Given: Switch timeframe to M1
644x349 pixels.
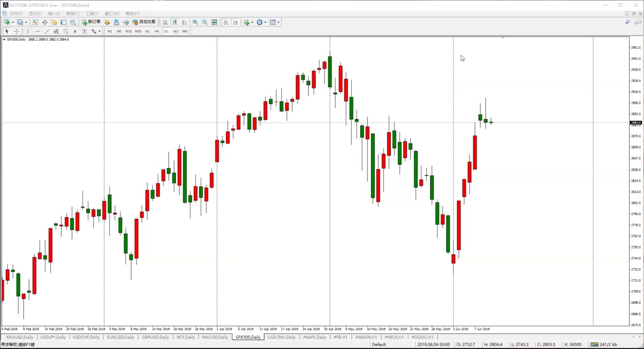Looking at the screenshot, I should coord(110,32).
